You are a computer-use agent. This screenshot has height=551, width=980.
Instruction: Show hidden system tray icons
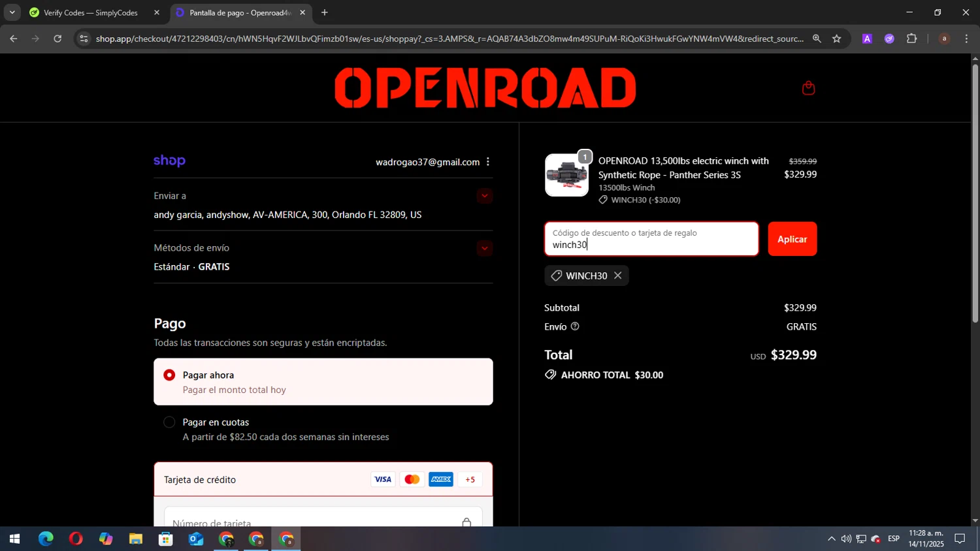[x=831, y=539]
